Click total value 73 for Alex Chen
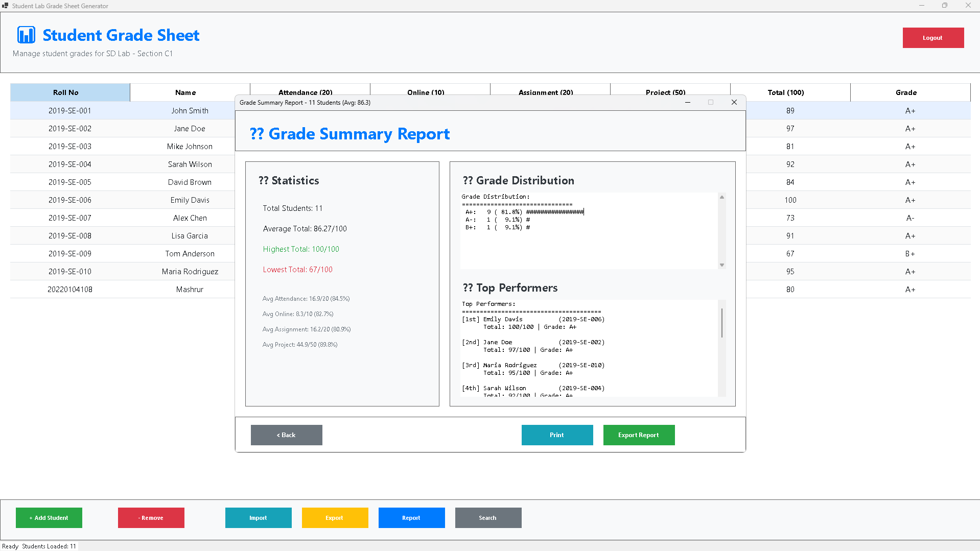Viewport: 980px width, 551px height. tap(790, 218)
